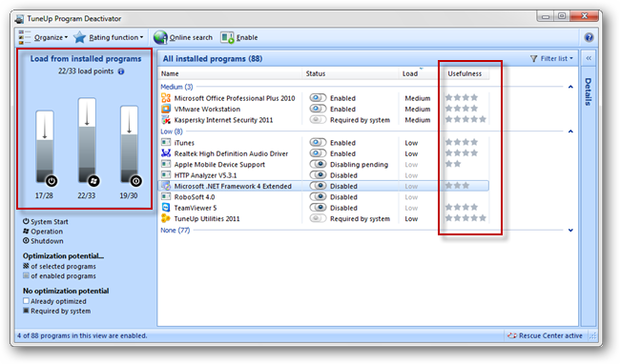The width and height of the screenshot is (620, 364).
Task: Click the None (77) group header
Action: tap(176, 231)
